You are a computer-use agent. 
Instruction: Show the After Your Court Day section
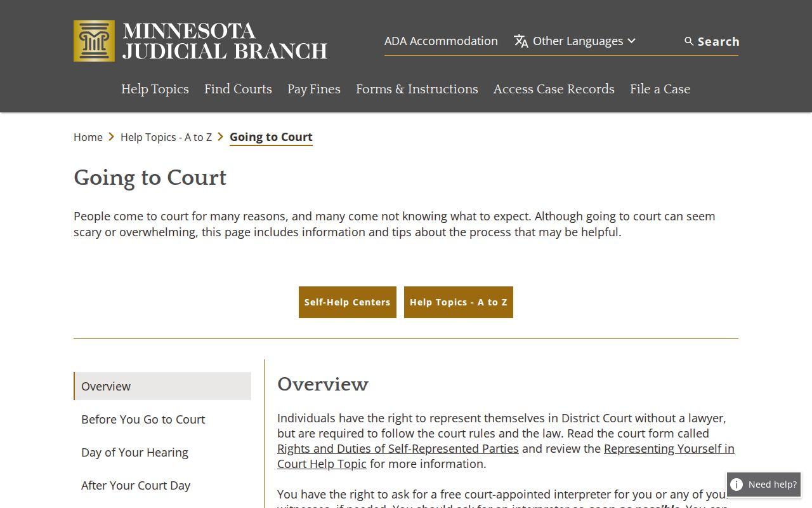162,485
